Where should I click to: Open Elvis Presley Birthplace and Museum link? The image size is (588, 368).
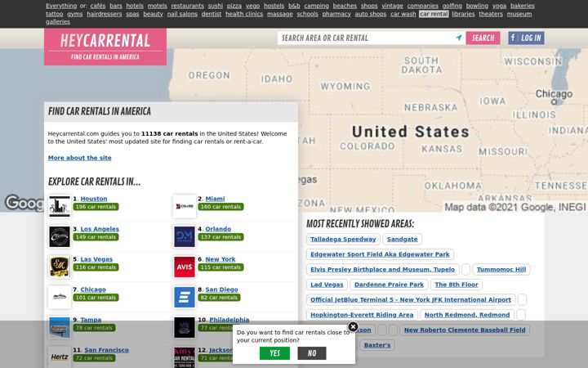tap(382, 269)
